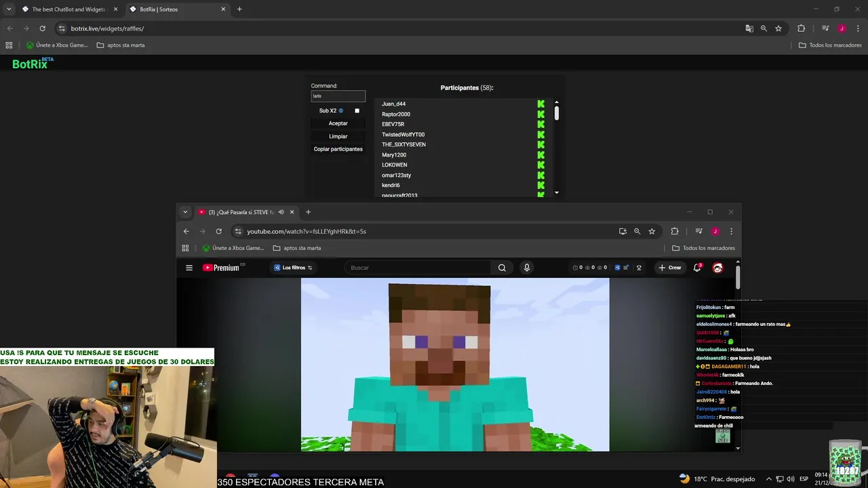Click the Limpiar button
The height and width of the screenshot is (488, 868).
tap(338, 136)
